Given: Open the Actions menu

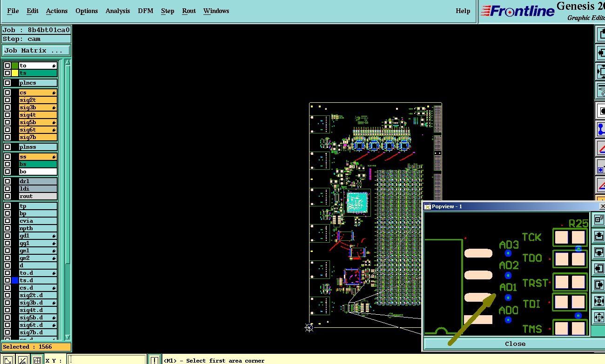Looking at the screenshot, I should click(57, 11).
